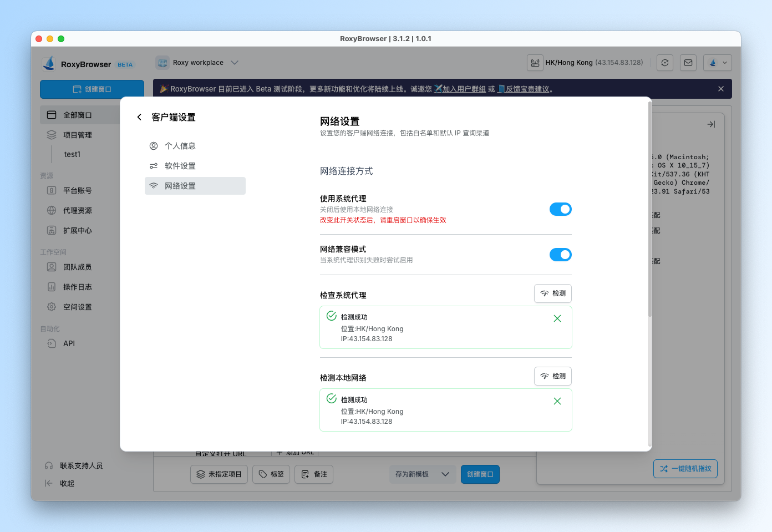Click the 标签 tag button
This screenshot has height=532, width=772.
click(271, 474)
